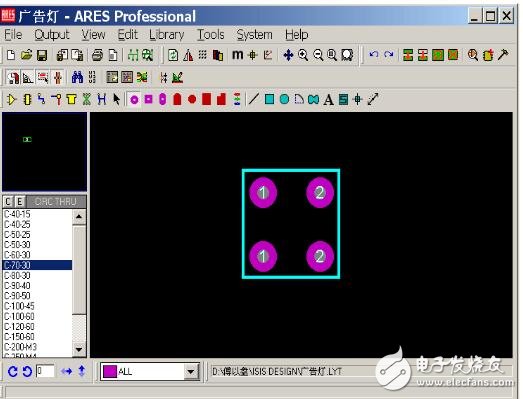The height and width of the screenshot is (399, 523).
Task: Select the 2D line drawing tool
Action: click(253, 99)
